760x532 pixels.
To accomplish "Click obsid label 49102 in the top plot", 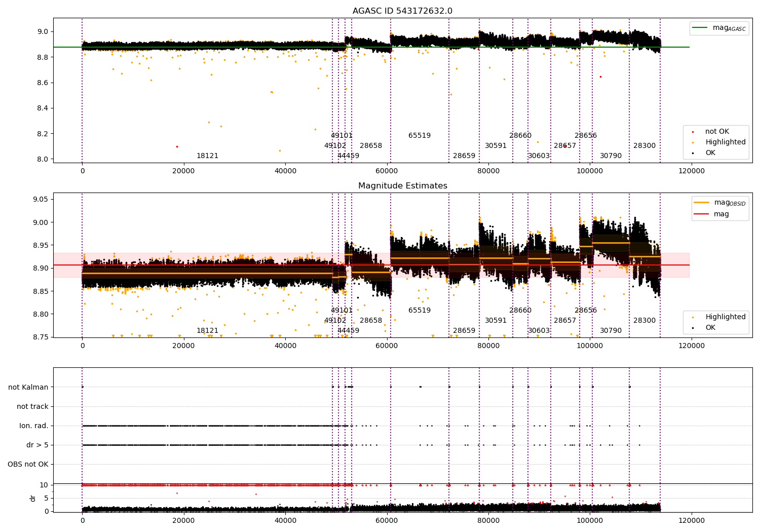I will point(335,146).
